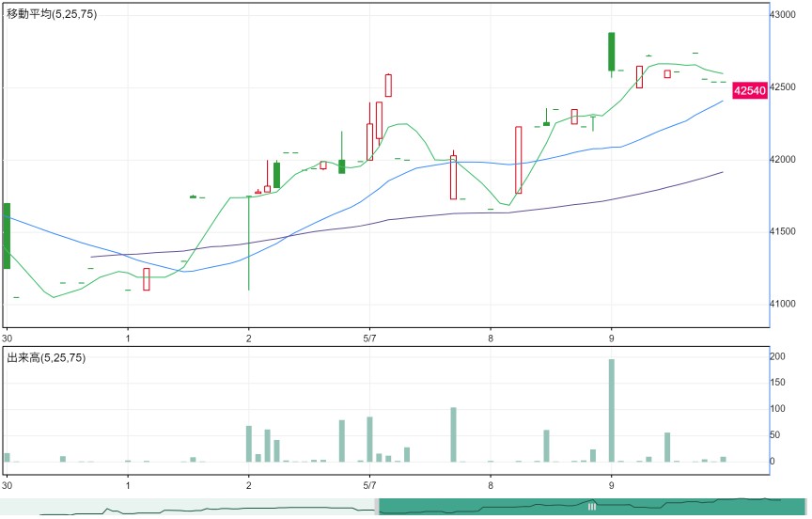The image size is (812, 519).
Task: Click the 41000 price axis label
Action: coord(783,304)
